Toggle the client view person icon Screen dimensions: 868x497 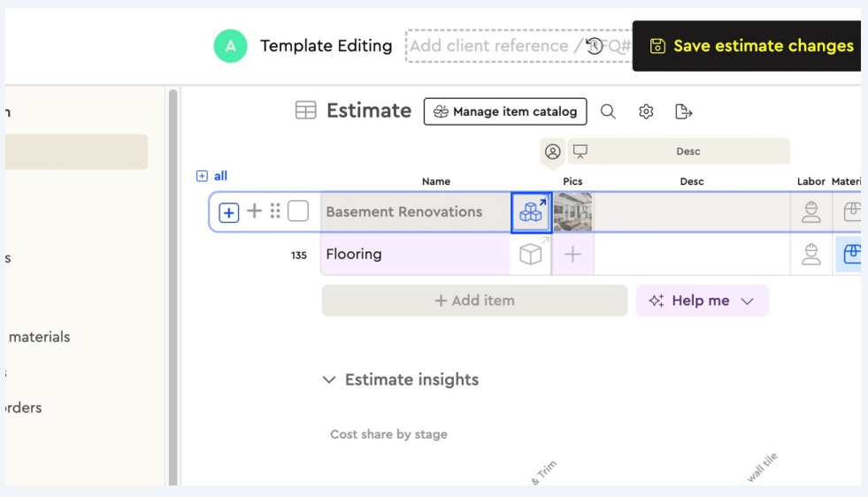pos(553,152)
